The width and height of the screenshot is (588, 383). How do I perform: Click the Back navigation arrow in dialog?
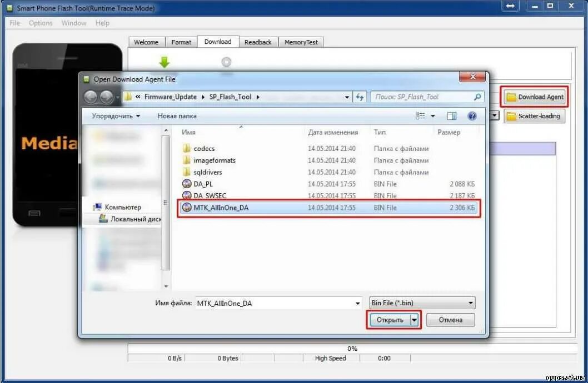click(x=91, y=97)
